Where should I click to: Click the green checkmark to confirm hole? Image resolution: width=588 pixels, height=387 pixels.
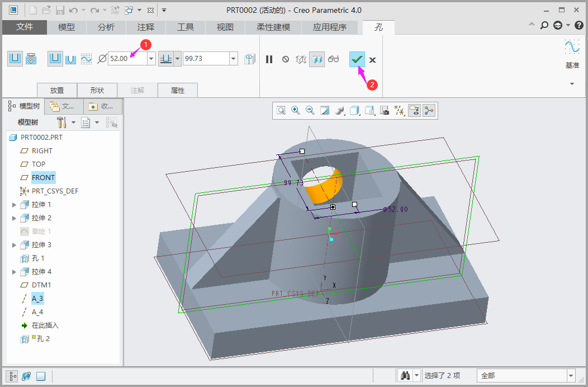pos(357,59)
